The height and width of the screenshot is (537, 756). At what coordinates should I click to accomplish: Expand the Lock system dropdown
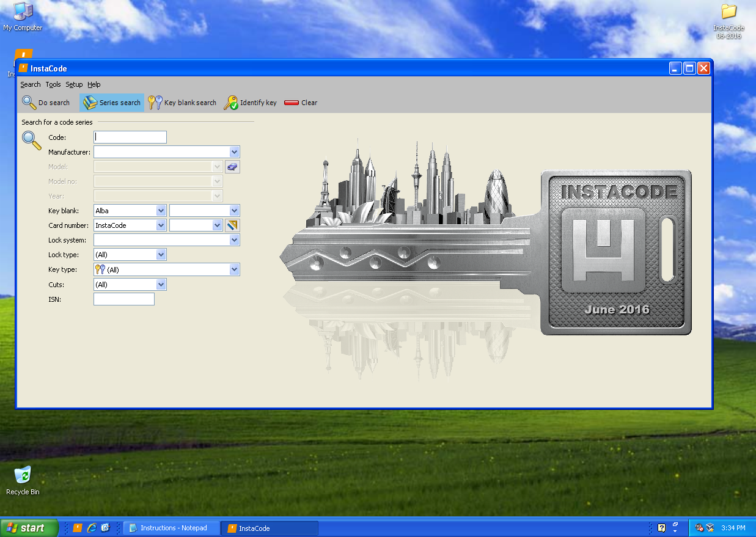(x=234, y=240)
